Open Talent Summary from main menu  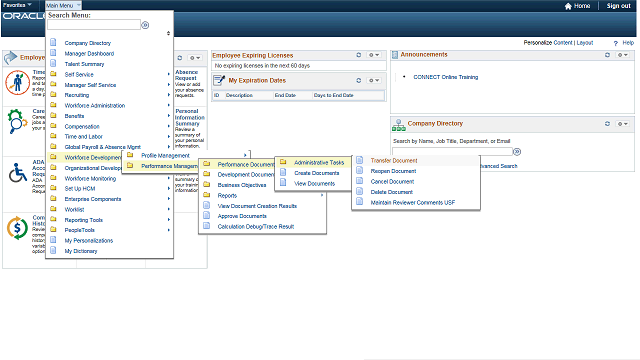click(84, 64)
